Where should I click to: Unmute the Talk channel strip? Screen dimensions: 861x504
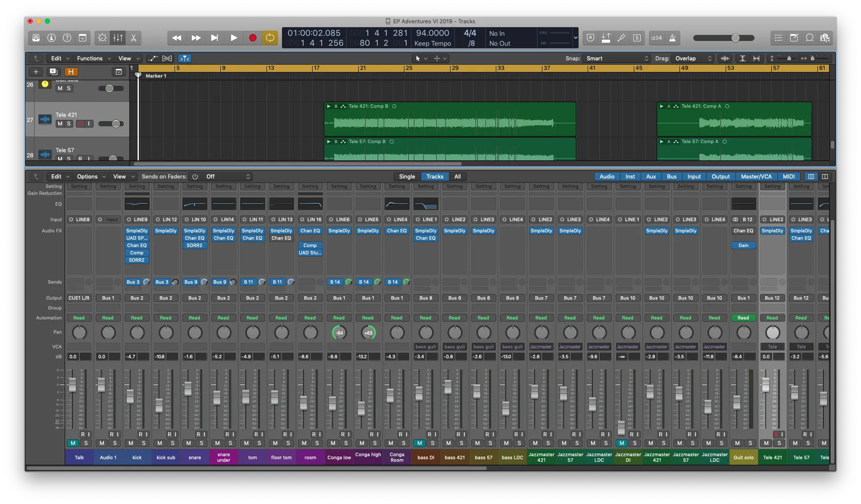coord(73,443)
